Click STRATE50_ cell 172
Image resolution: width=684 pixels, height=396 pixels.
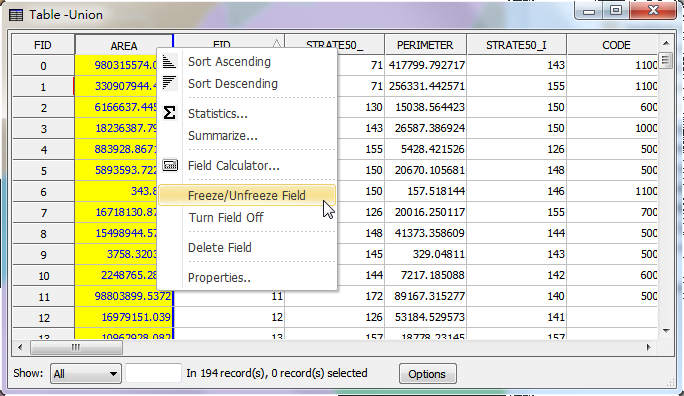tap(335, 297)
